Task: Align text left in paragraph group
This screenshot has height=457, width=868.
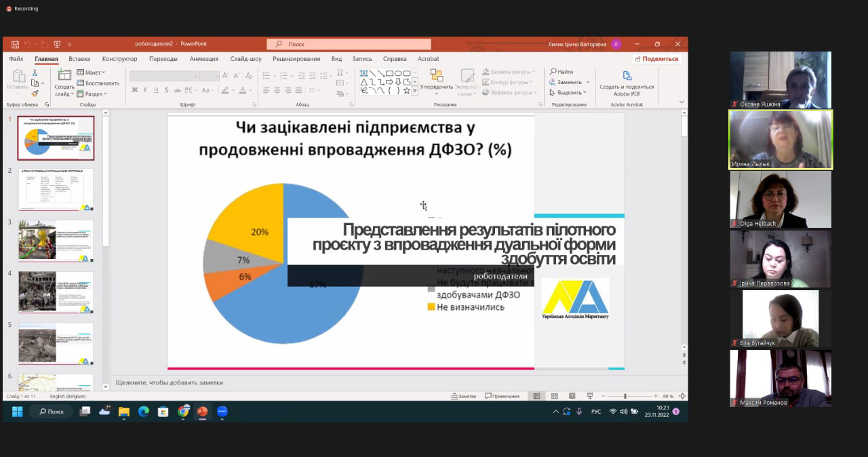Action: (x=267, y=90)
